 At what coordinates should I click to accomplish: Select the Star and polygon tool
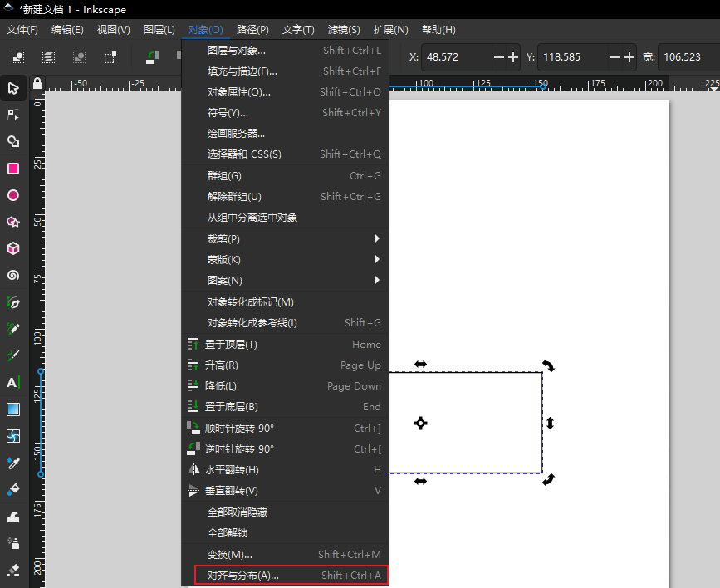[x=13, y=222]
